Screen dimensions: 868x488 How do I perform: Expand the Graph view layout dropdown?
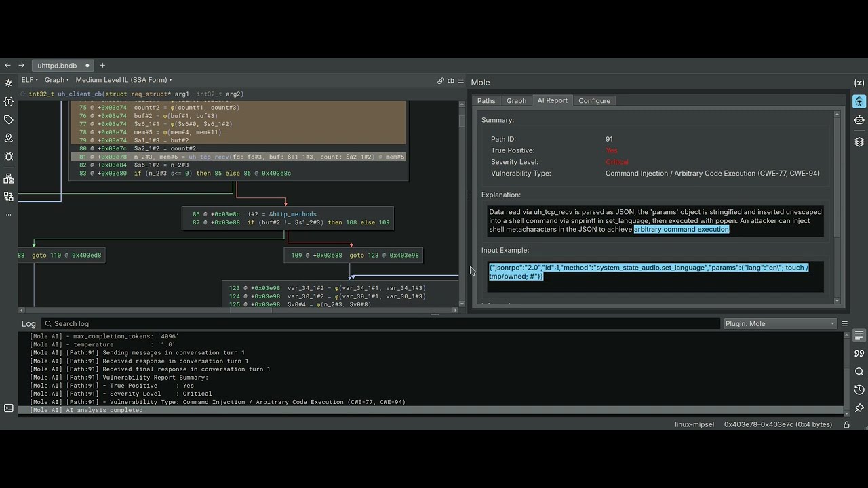point(56,79)
